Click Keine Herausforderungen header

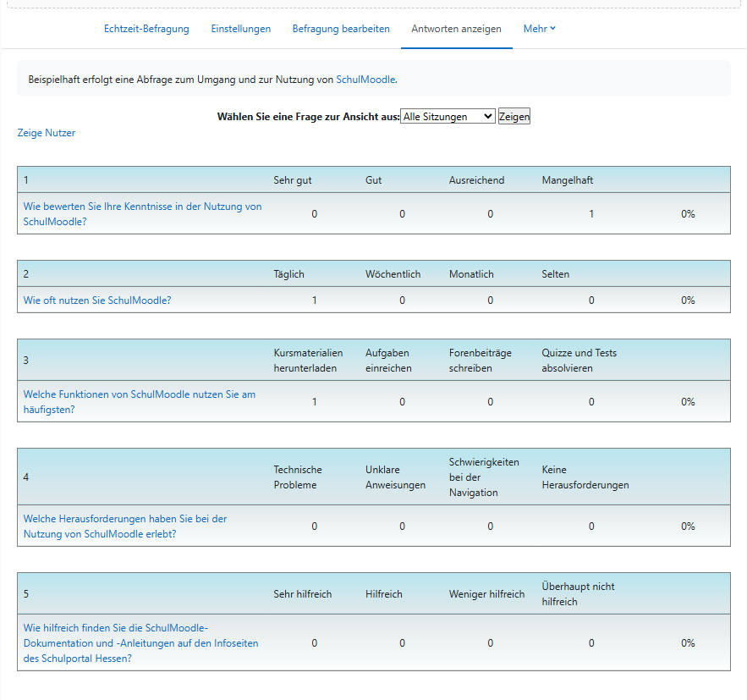click(585, 477)
